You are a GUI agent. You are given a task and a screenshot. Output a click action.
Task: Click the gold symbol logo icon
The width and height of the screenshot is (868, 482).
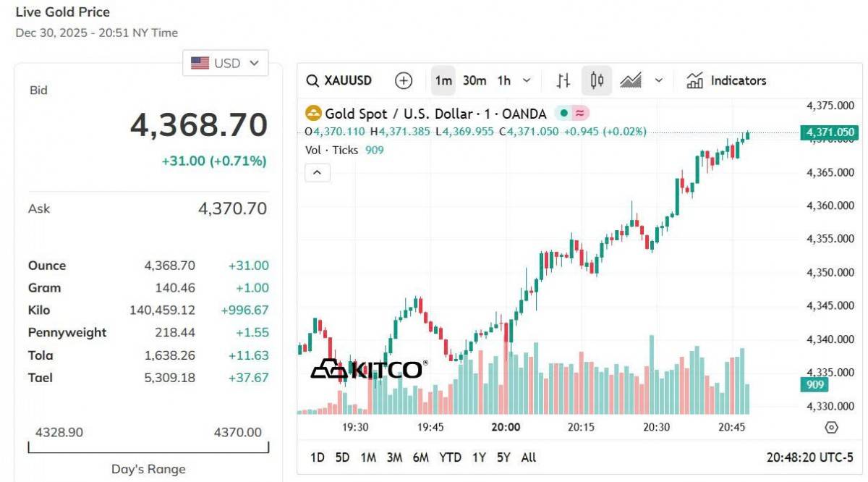[x=313, y=113]
